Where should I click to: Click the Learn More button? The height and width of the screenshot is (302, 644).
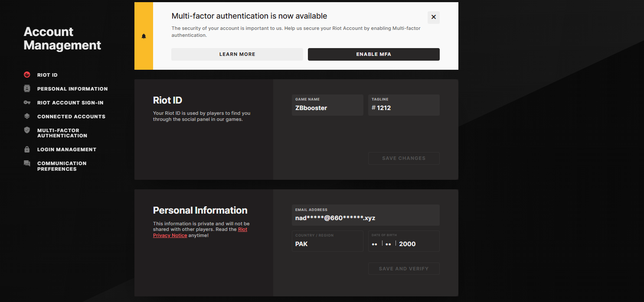(237, 54)
